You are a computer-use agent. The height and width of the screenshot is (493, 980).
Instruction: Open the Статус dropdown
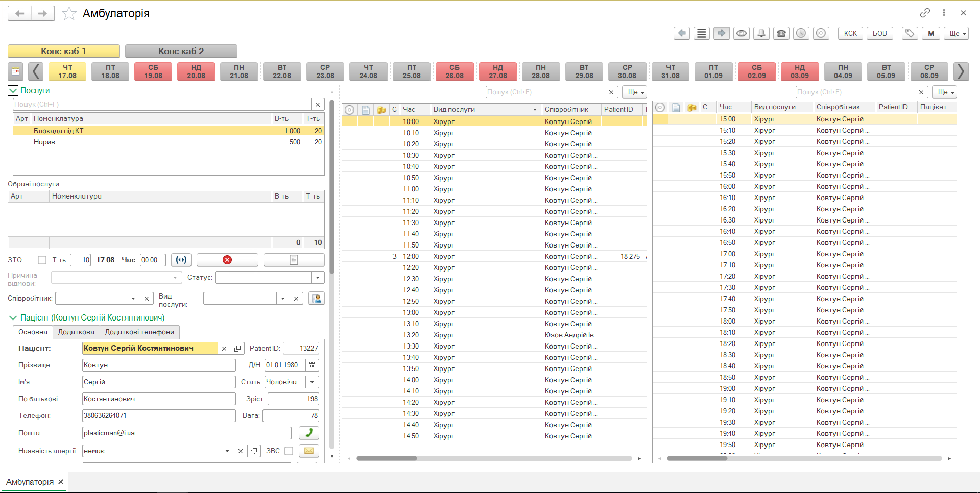(x=318, y=277)
